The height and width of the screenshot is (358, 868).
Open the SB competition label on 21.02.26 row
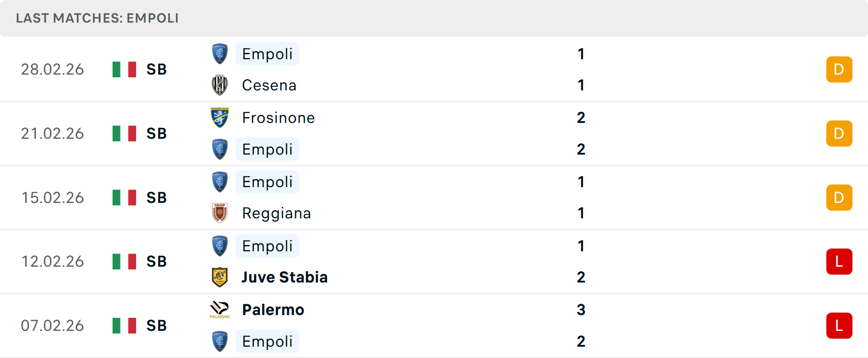coord(156,133)
